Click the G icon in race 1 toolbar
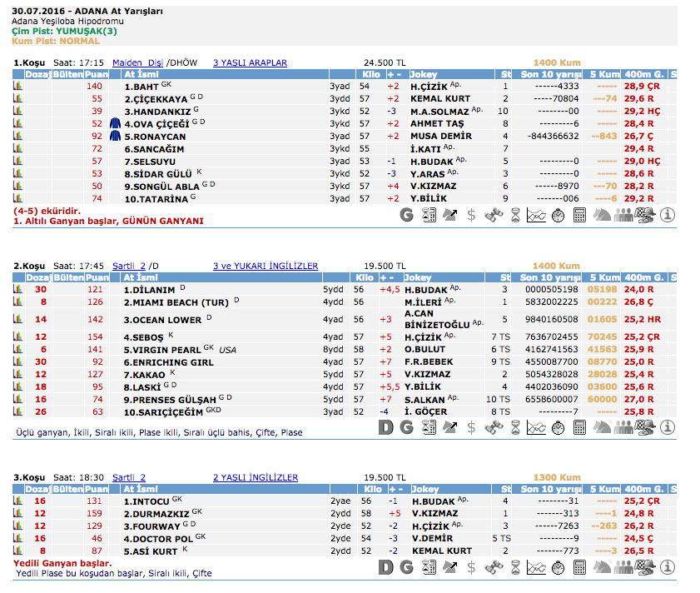This screenshot has width=700, height=593. (406, 215)
